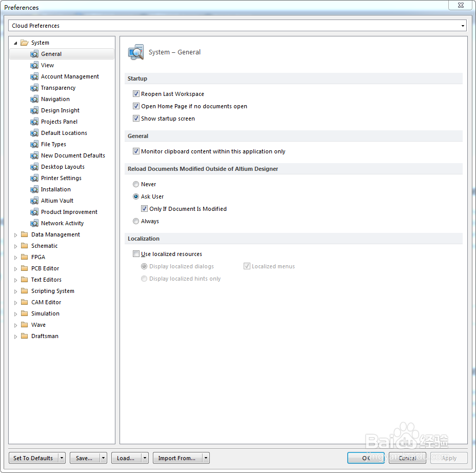Collapse the System tree node arrow

(15, 43)
